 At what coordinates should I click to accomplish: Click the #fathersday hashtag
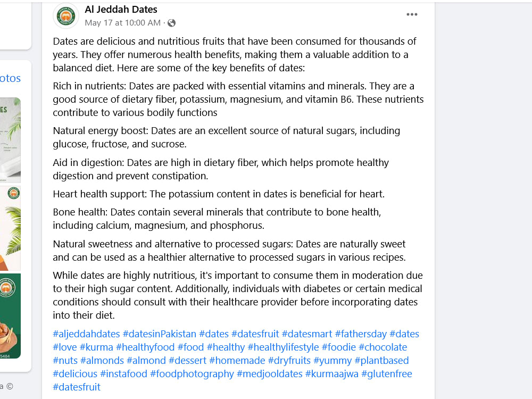pos(361,334)
